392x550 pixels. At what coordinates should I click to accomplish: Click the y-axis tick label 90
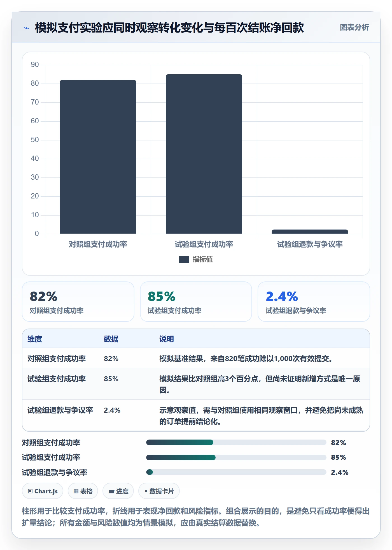pos(35,64)
